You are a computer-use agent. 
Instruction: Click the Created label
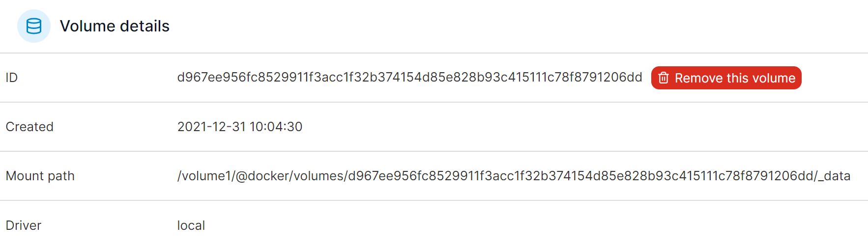tap(29, 127)
